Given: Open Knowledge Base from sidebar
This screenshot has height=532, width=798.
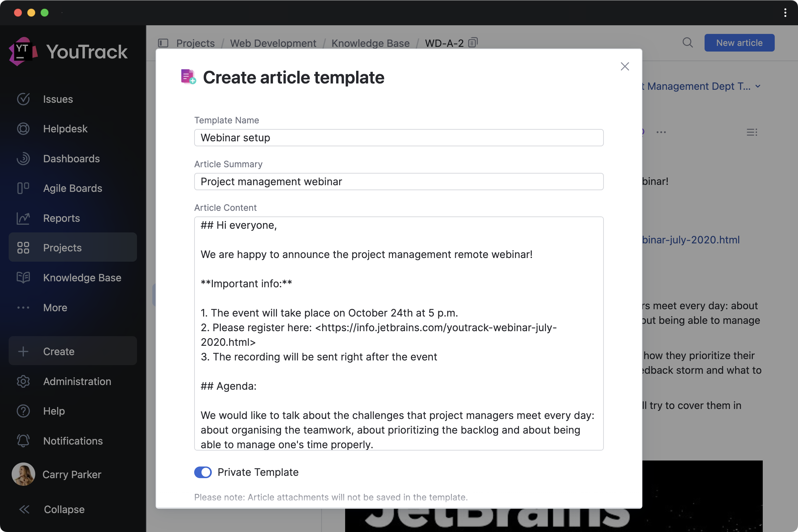Looking at the screenshot, I should tap(82, 278).
